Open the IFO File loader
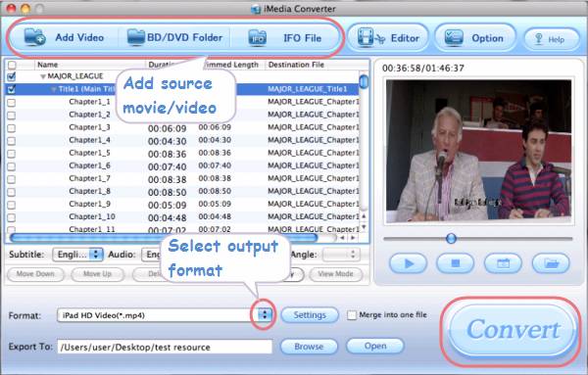Viewport: 588px width, 375px height. click(284, 38)
